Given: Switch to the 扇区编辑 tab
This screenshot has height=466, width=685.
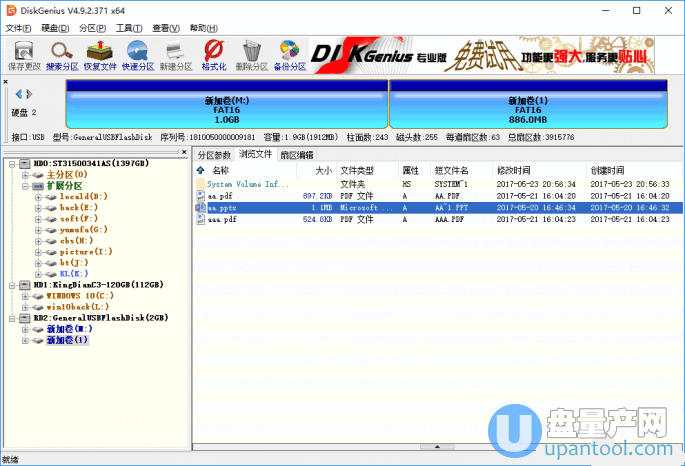Looking at the screenshot, I should tap(296, 155).
